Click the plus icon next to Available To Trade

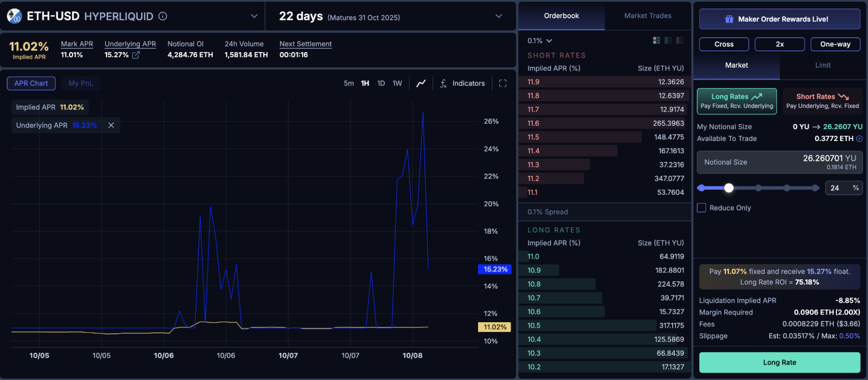[859, 139]
